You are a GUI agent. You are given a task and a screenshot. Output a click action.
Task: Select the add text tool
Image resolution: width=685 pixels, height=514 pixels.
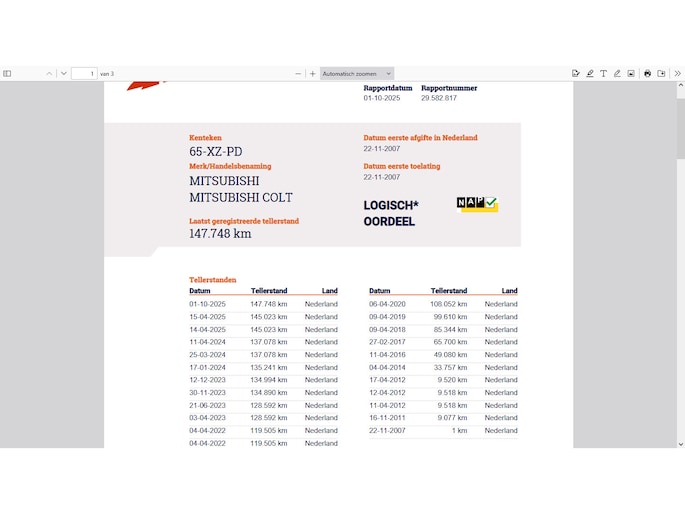[604, 73]
